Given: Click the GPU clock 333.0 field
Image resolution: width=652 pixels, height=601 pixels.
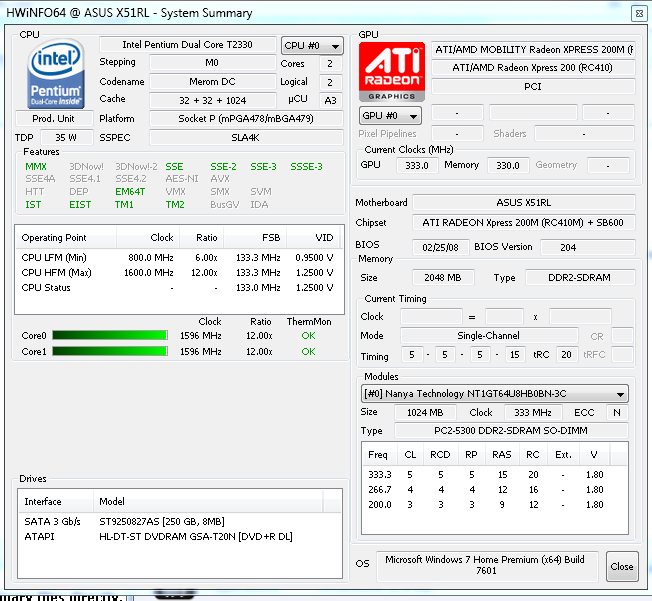Looking at the screenshot, I should pyautogui.click(x=417, y=165).
